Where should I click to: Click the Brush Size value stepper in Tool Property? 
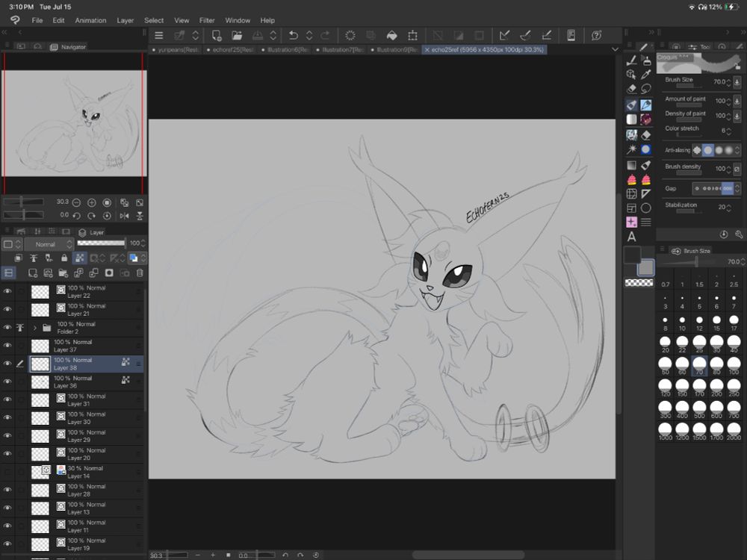(728, 82)
